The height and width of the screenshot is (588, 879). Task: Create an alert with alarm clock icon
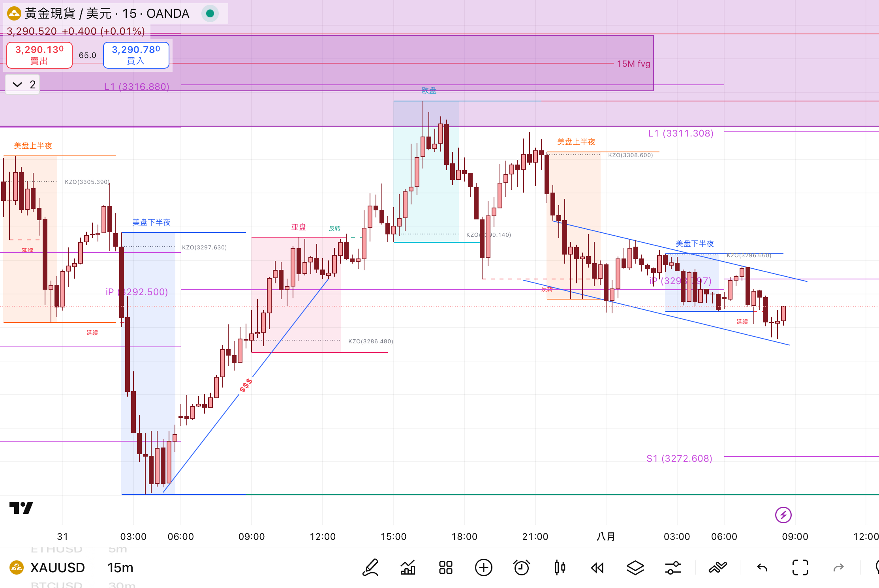pos(521,568)
